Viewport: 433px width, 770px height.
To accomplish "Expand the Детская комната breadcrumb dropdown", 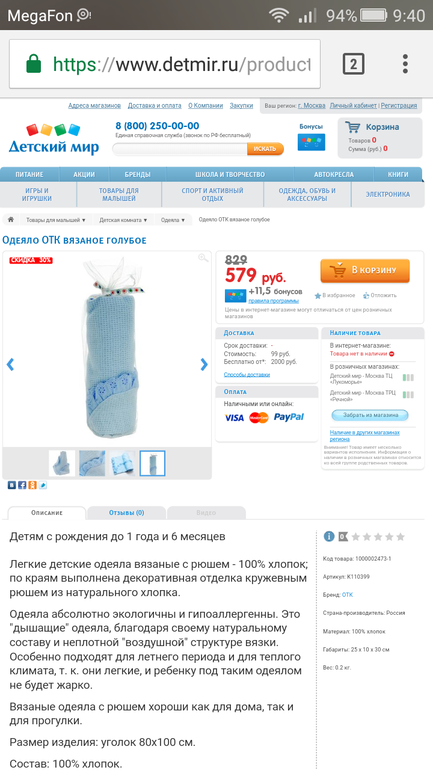I will [x=123, y=220].
